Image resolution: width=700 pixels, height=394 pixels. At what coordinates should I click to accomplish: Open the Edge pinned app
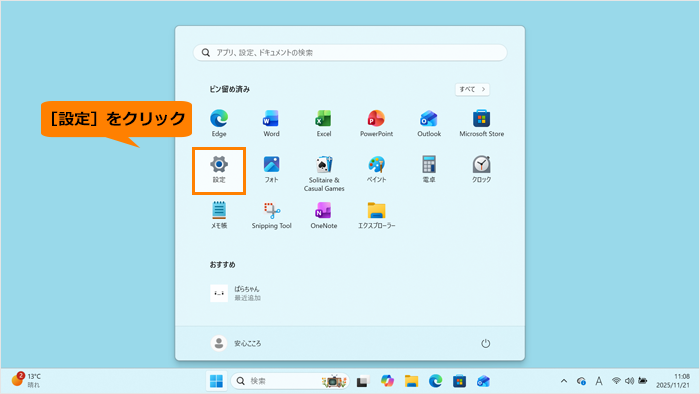pyautogui.click(x=219, y=124)
